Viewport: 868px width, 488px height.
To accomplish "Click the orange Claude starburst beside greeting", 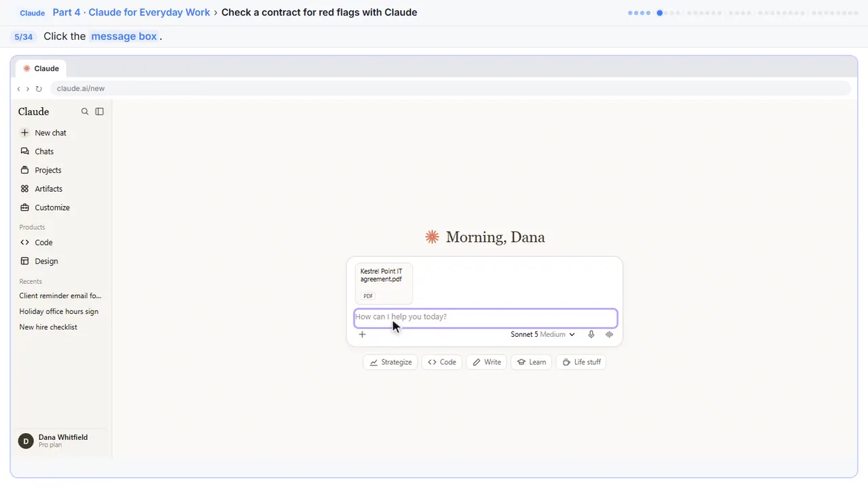I will [432, 237].
